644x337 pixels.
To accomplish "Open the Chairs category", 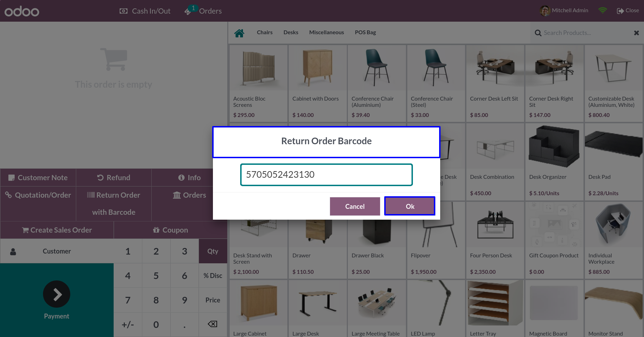I will coord(265,32).
